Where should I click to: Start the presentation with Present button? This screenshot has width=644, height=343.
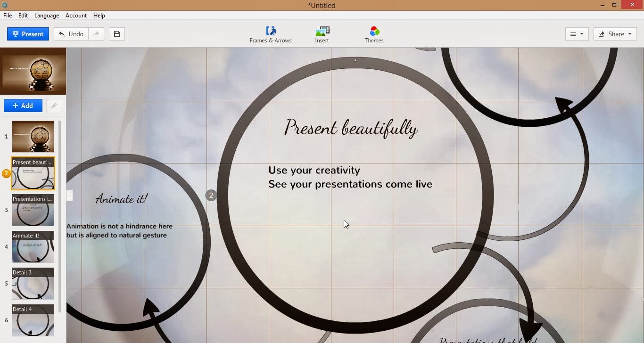point(28,34)
